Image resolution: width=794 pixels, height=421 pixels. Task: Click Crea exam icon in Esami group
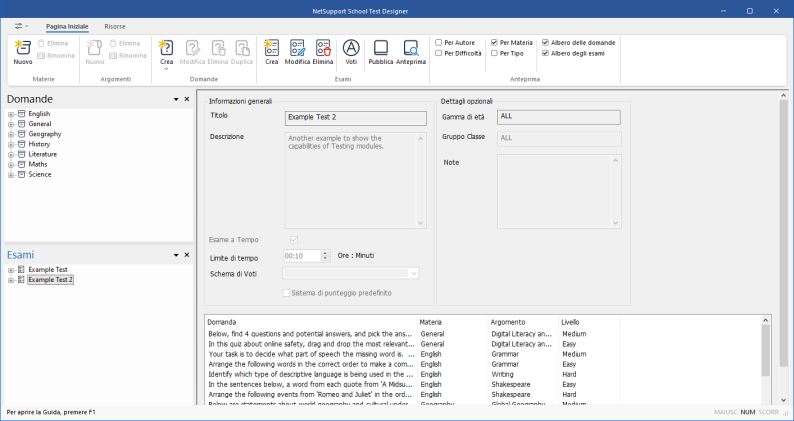tap(271, 48)
